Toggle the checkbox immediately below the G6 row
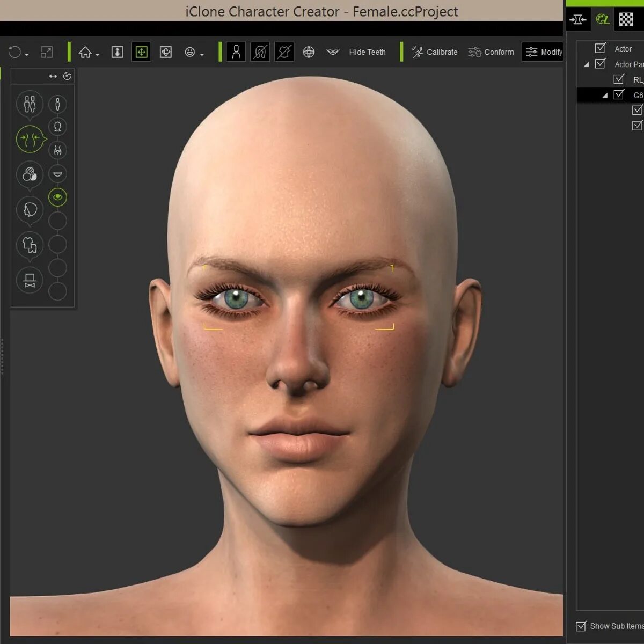Image resolution: width=644 pixels, height=644 pixels. pyautogui.click(x=637, y=110)
